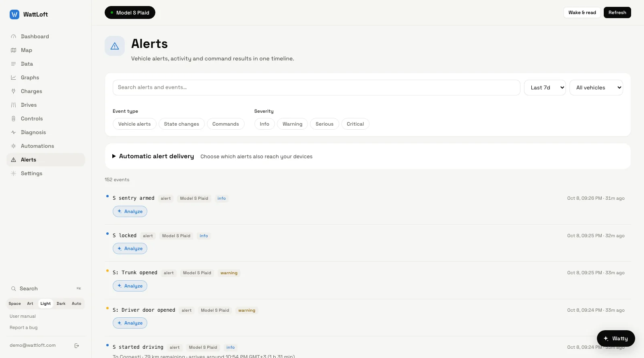Click the Diagnosis pulse icon
Viewport: 644px width, 358px height.
click(13, 132)
